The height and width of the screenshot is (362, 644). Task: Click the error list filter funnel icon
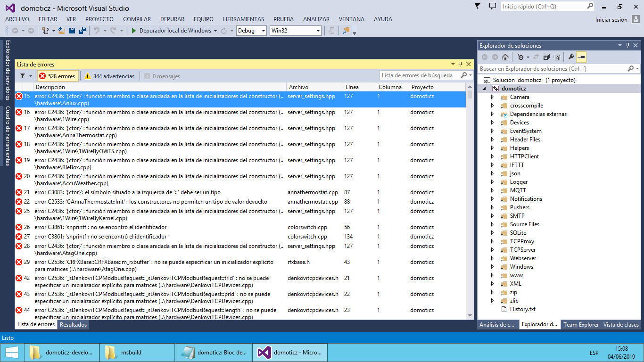tap(23, 76)
